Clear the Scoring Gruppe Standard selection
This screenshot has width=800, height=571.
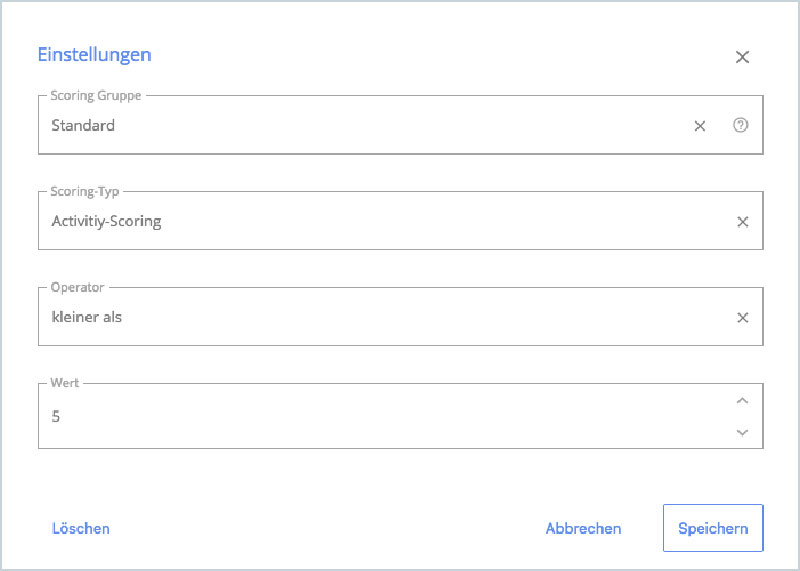699,126
